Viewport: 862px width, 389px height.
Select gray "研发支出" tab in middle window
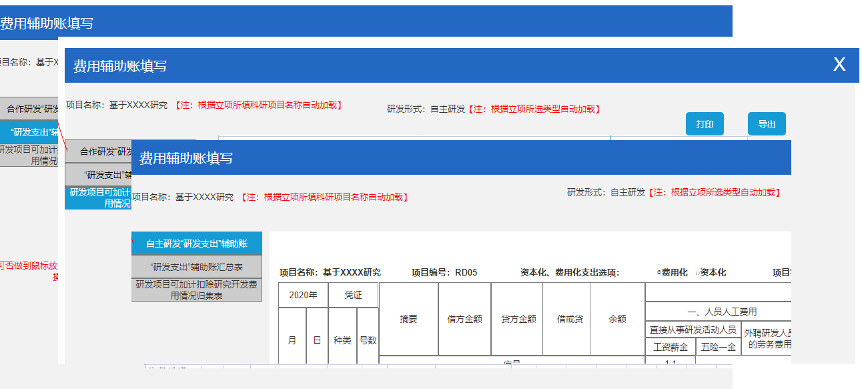coord(98,175)
